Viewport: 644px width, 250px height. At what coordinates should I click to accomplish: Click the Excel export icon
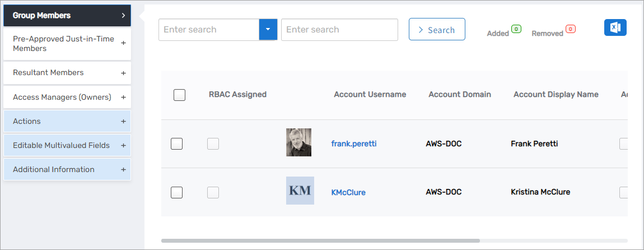click(x=615, y=27)
